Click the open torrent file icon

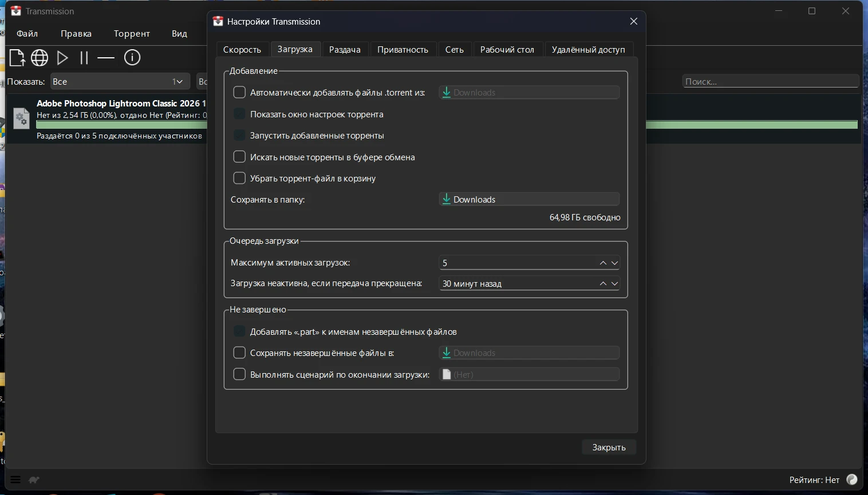point(17,58)
